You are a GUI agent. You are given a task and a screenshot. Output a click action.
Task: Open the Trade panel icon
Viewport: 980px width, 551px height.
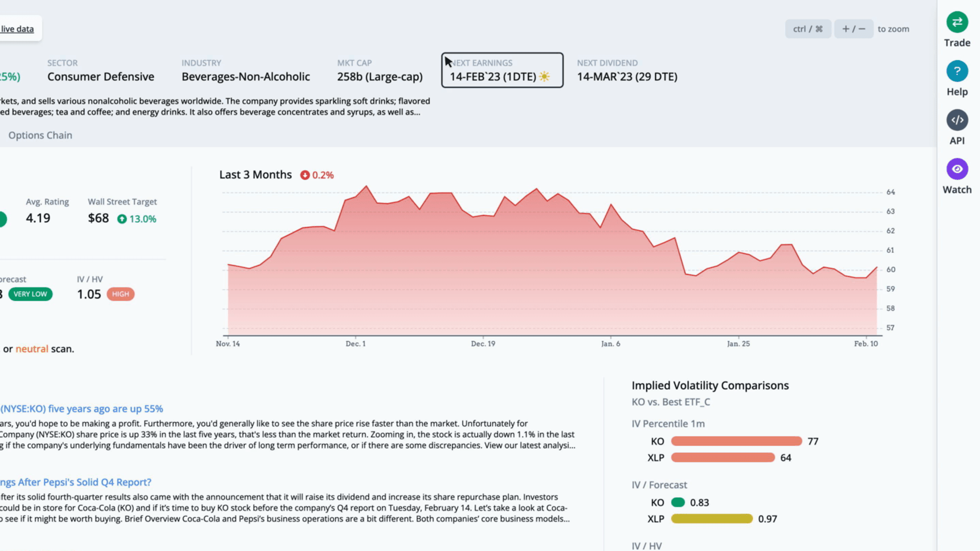[957, 22]
